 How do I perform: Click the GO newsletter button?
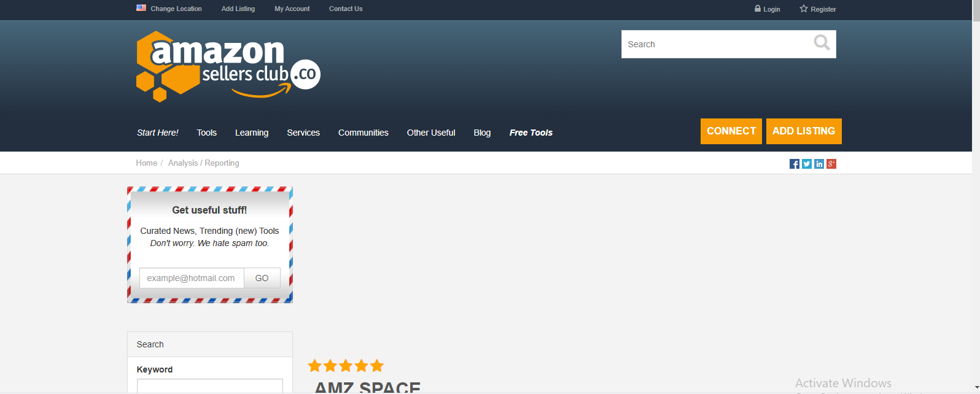[262, 278]
